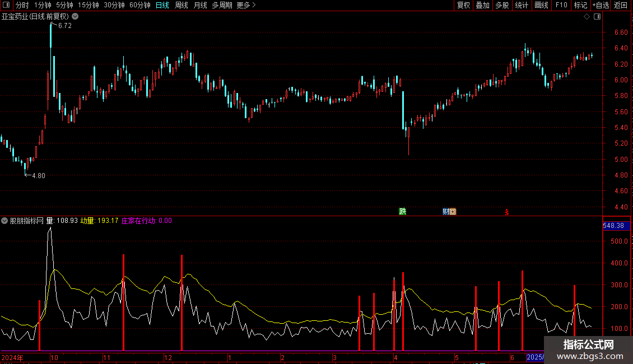This screenshot has height=364, width=633.
Task: Click the 动量: 193.17 indicator value
Action: [99, 221]
